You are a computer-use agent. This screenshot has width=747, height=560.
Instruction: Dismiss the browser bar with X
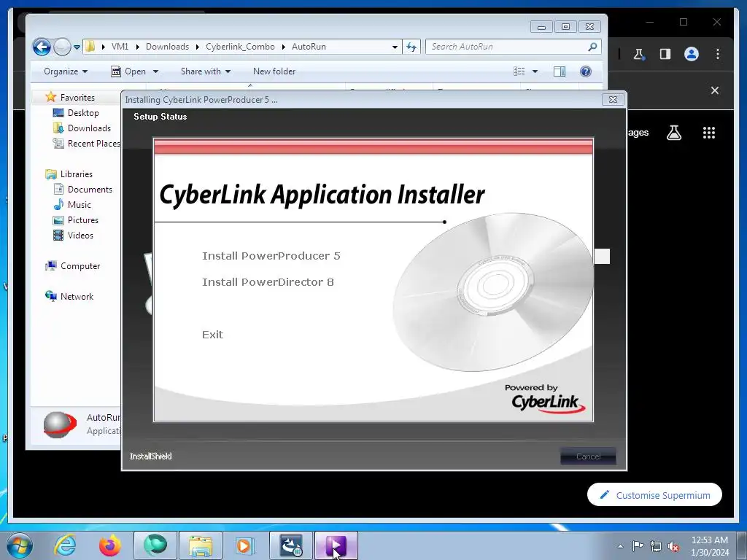pos(715,90)
